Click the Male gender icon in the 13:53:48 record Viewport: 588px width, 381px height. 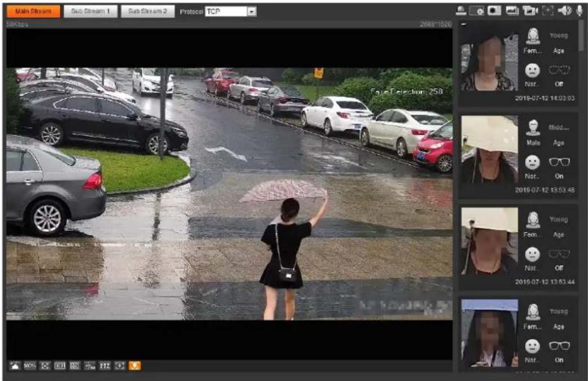pyautogui.click(x=533, y=128)
